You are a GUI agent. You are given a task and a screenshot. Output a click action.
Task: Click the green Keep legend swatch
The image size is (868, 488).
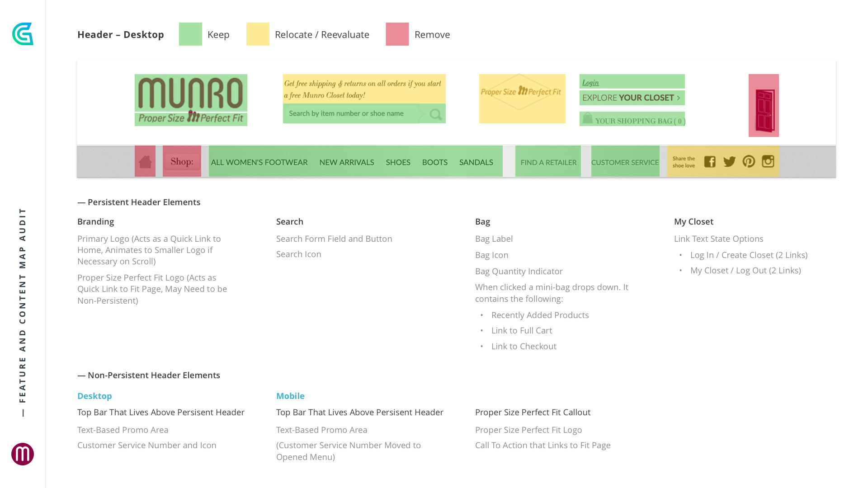[x=190, y=34]
